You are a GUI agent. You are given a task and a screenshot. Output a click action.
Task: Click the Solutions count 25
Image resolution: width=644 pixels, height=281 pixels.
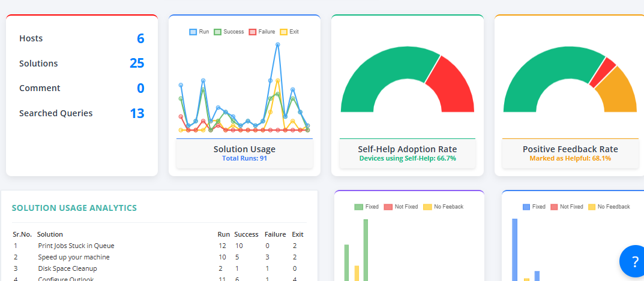click(137, 63)
